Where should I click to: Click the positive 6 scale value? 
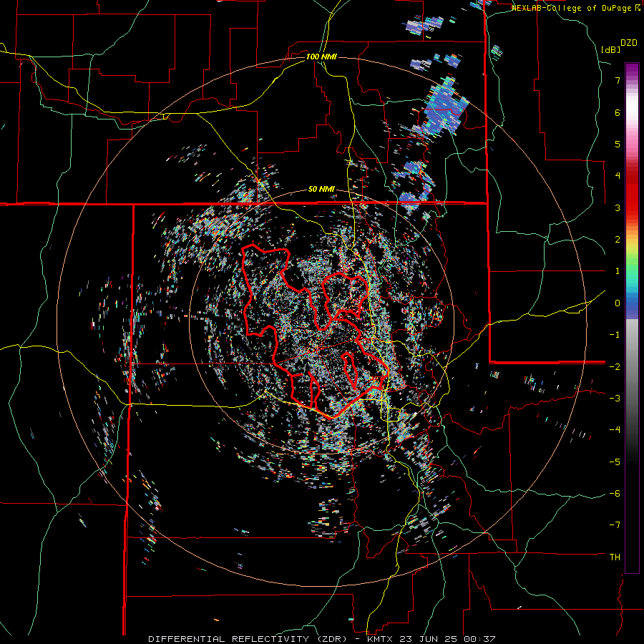point(618,112)
